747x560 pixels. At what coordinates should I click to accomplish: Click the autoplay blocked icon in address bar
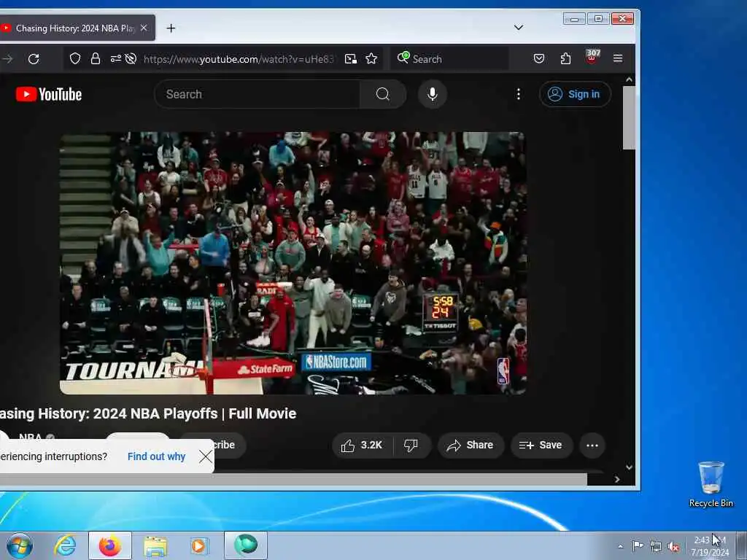tap(131, 58)
